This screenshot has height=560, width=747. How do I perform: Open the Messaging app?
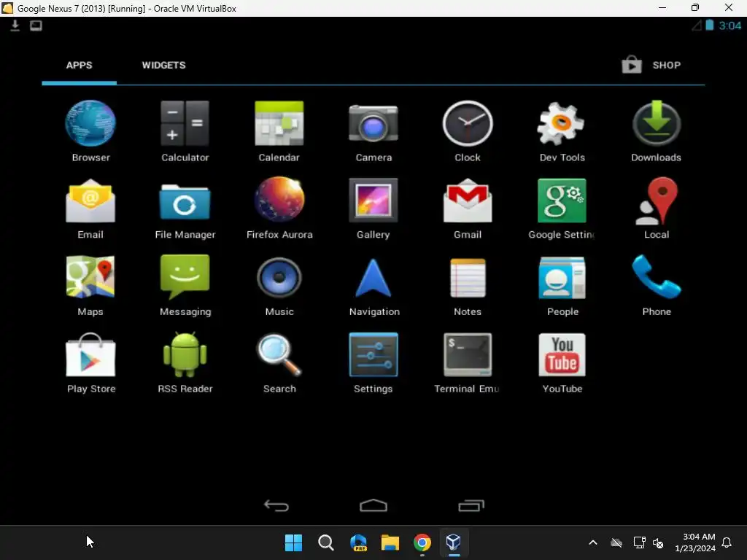tap(185, 286)
